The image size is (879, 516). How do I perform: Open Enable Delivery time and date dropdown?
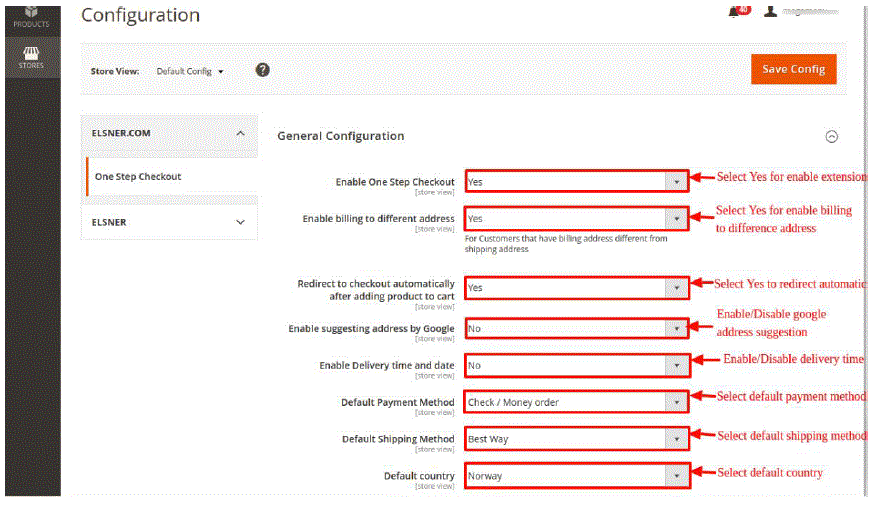[x=577, y=366]
